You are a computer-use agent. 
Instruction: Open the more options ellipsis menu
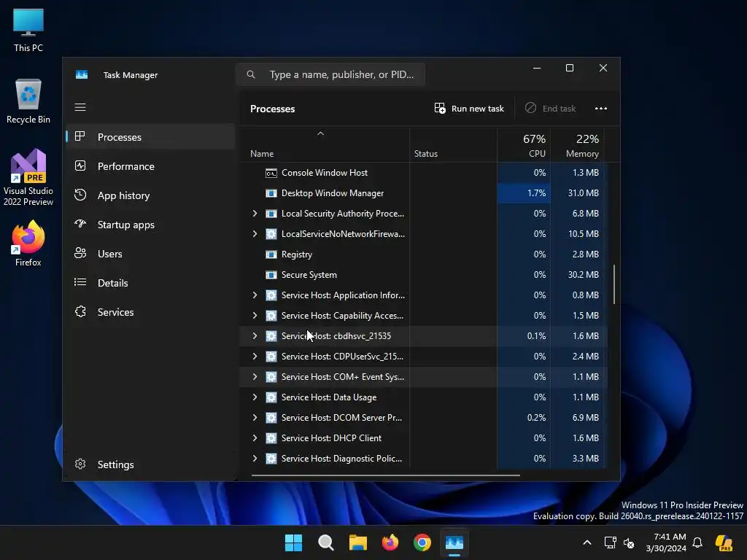601,109
